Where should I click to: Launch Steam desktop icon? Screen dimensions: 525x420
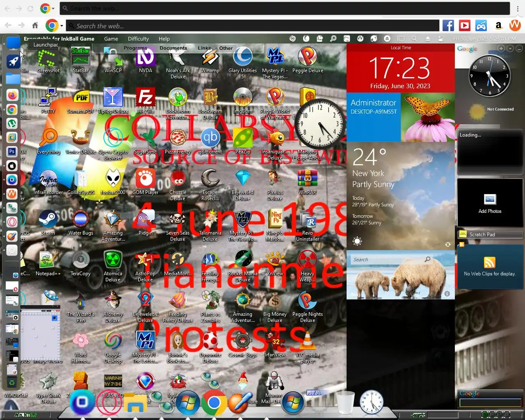coord(48,222)
